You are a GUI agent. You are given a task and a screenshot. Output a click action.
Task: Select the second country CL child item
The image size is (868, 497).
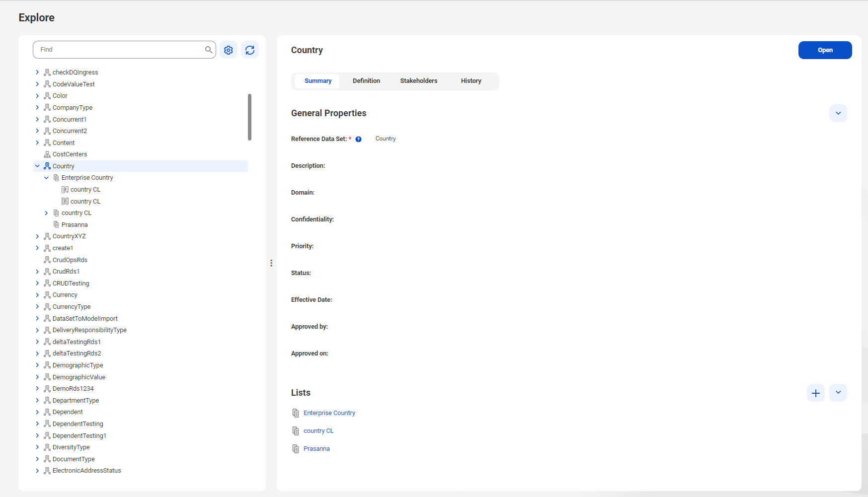click(x=85, y=202)
